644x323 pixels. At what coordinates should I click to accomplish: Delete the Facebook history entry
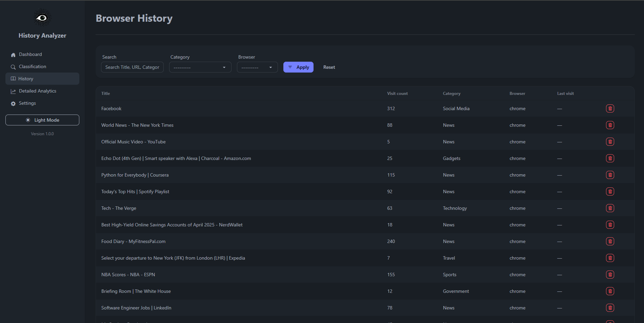click(x=610, y=108)
